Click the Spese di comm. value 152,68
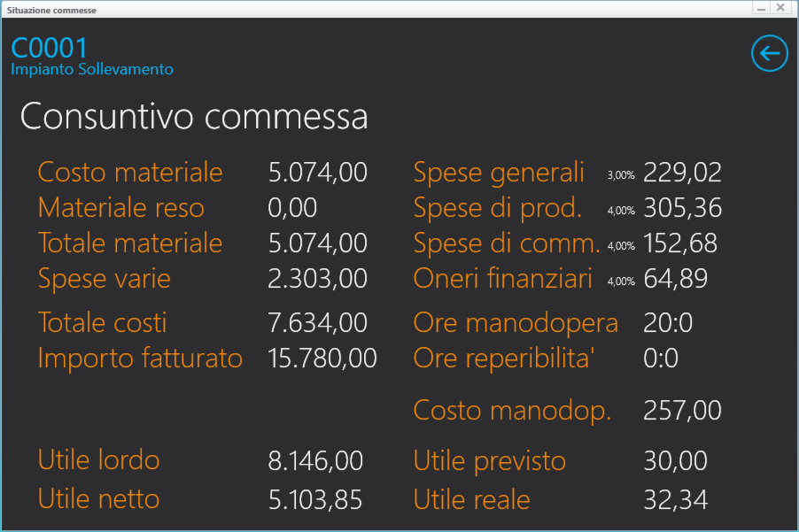Screen dimensions: 799x532 click(x=680, y=243)
